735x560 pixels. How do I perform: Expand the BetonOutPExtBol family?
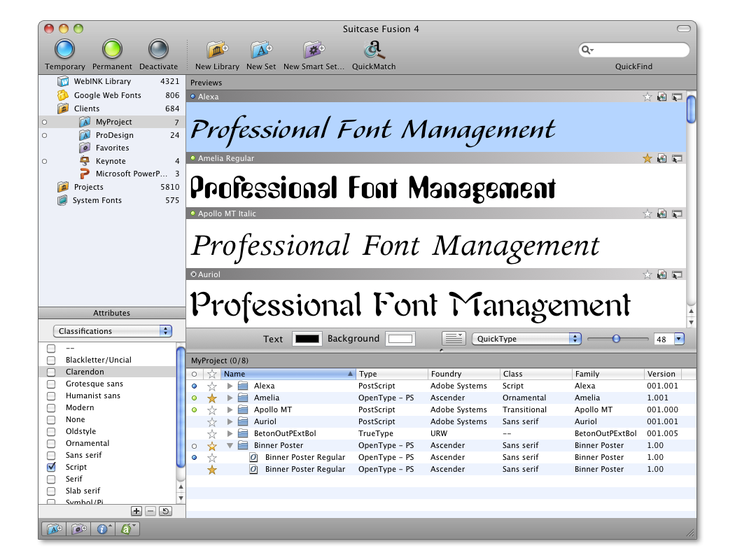pyautogui.click(x=230, y=433)
